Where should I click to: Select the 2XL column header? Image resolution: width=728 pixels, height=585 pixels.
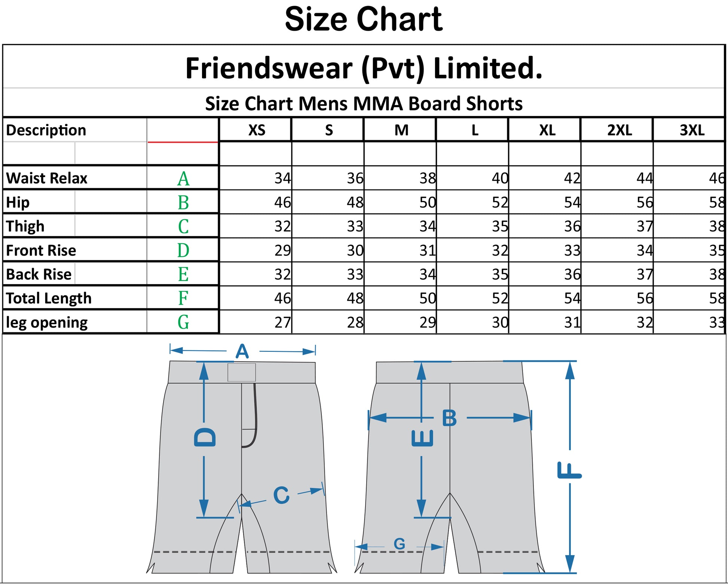tap(620, 130)
